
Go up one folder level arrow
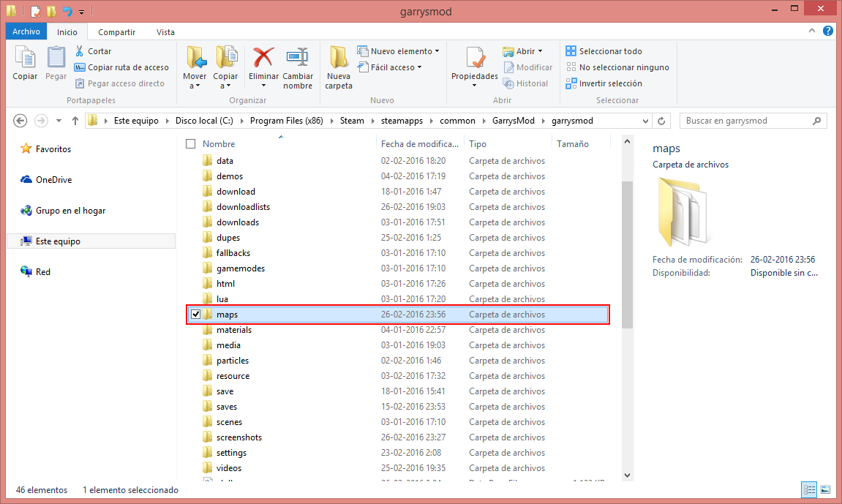tap(75, 121)
